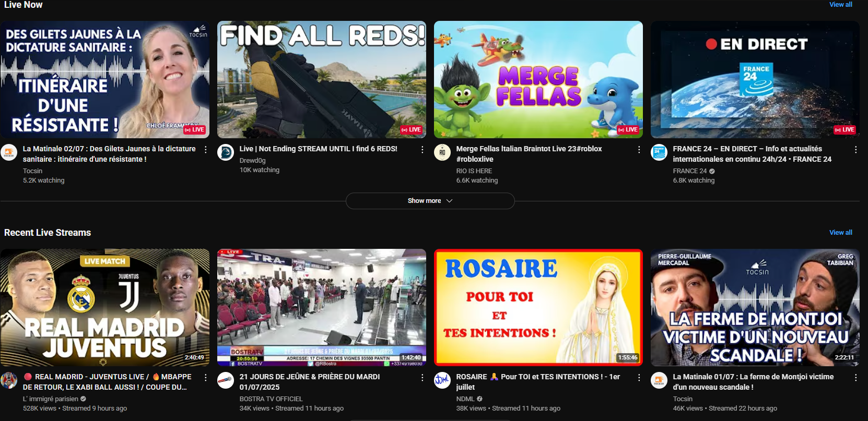The height and width of the screenshot is (421, 868).
Task: Open the ROSAIRE Pour Toi thumbnail
Action: (538, 307)
